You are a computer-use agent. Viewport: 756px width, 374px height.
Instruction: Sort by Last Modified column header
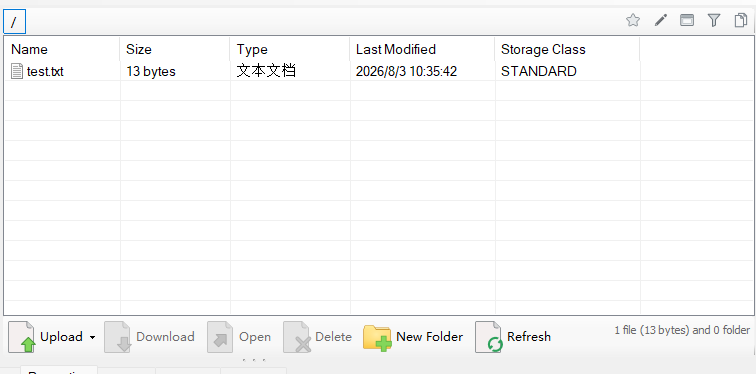[x=422, y=49]
